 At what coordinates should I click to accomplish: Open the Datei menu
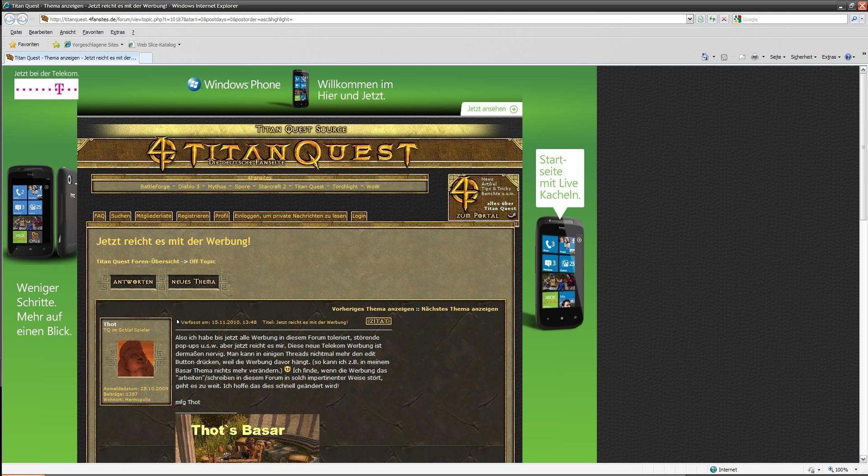coord(16,32)
